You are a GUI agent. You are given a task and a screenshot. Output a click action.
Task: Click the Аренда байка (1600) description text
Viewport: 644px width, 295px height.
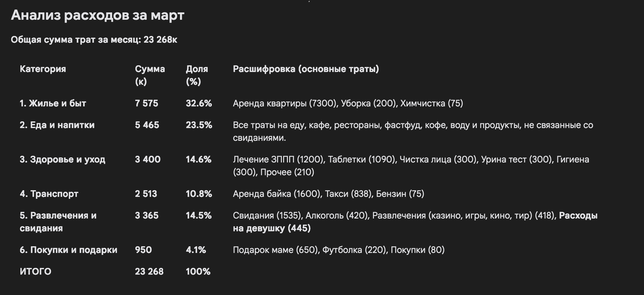click(x=276, y=194)
